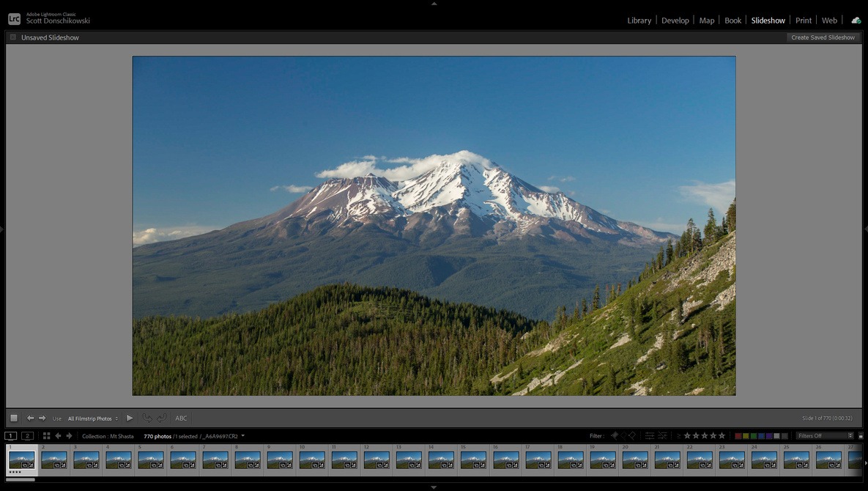Expand the source file path menu

tap(242, 436)
